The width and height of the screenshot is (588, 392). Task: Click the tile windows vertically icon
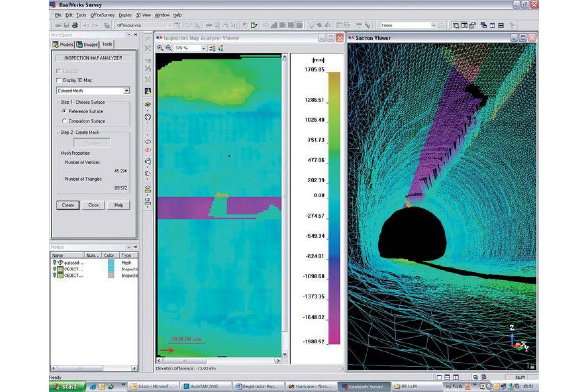492,25
